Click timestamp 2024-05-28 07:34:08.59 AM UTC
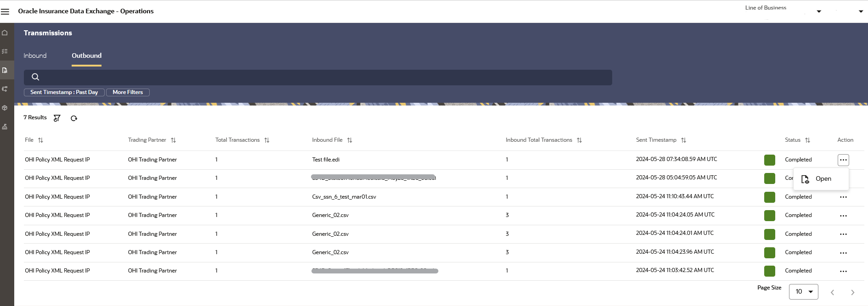The width and height of the screenshot is (868, 306). click(676, 159)
